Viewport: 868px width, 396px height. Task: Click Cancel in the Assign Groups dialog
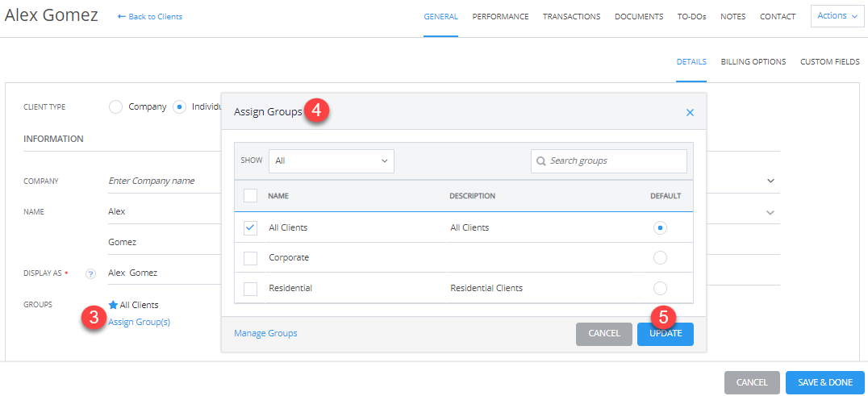point(604,334)
